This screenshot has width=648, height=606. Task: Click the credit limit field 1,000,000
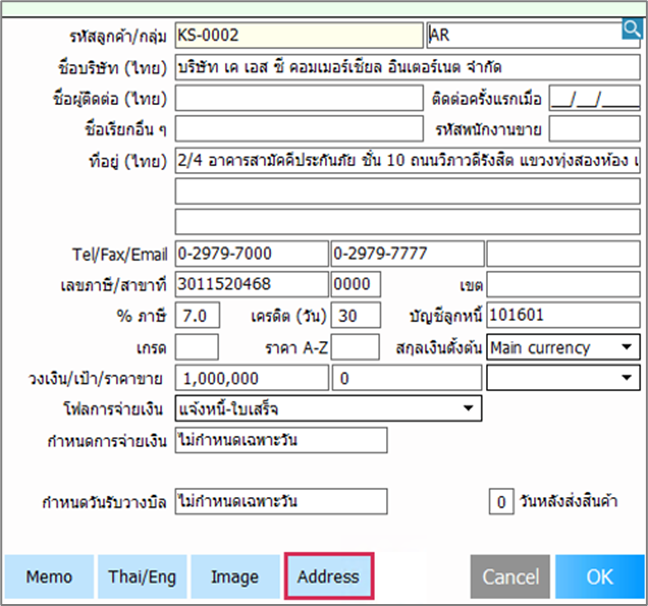pos(252,377)
